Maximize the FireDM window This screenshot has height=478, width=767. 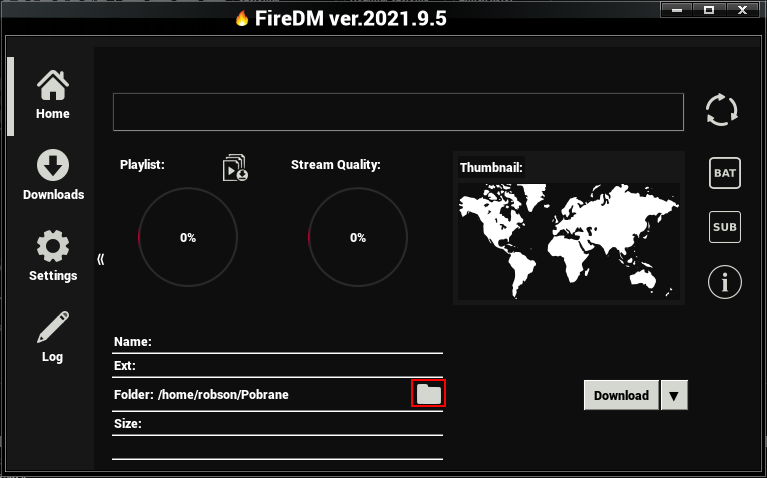(709, 9)
